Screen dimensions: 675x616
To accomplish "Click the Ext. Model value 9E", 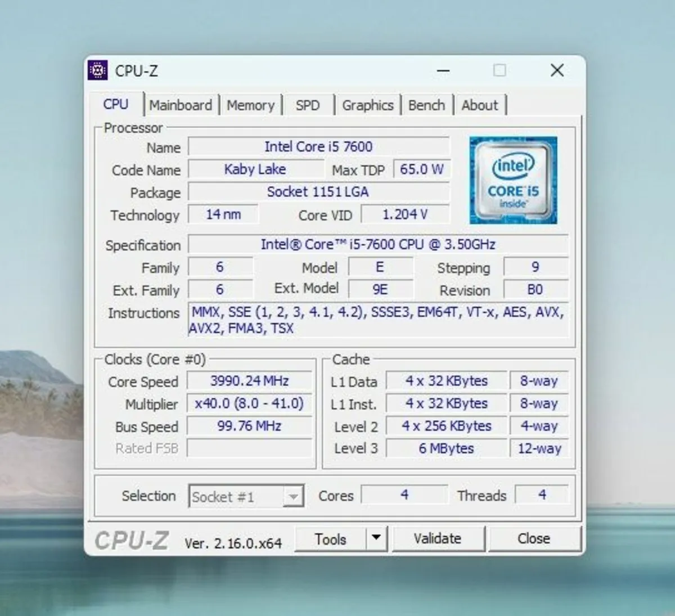I will [380, 289].
